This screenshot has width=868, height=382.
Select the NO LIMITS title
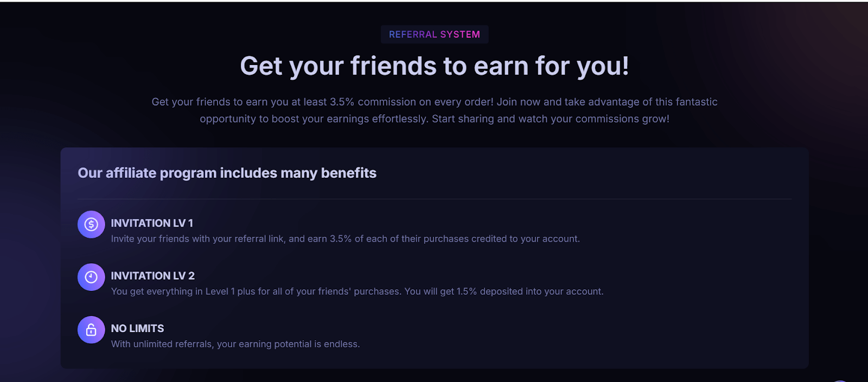137,328
